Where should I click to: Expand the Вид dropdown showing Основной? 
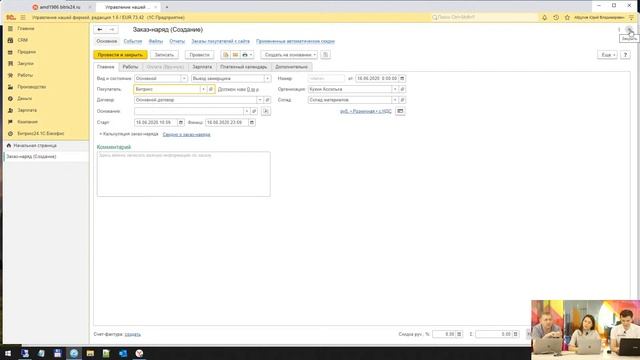[x=184, y=78]
